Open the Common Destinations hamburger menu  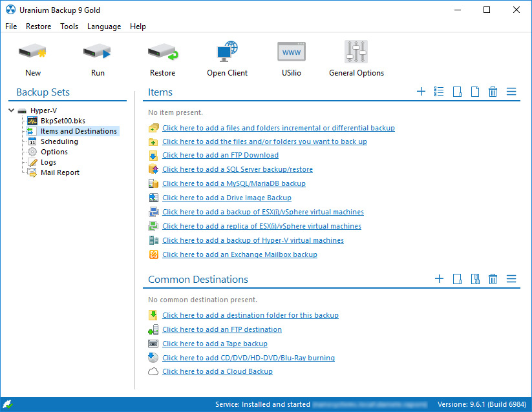point(511,279)
